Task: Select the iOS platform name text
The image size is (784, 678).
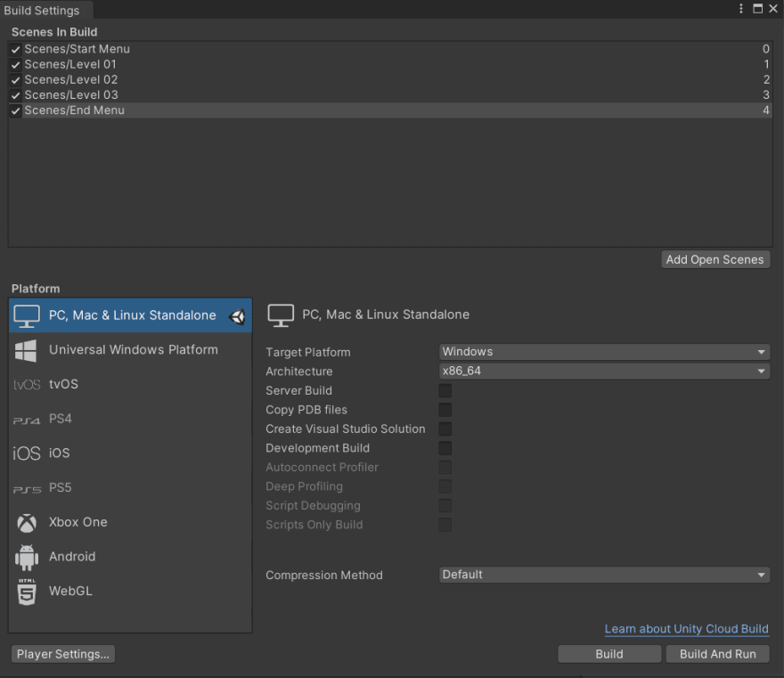Action: tap(59, 453)
